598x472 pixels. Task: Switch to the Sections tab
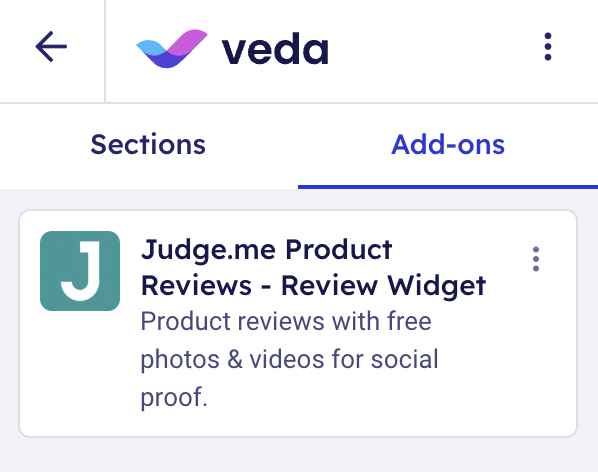[148, 144]
